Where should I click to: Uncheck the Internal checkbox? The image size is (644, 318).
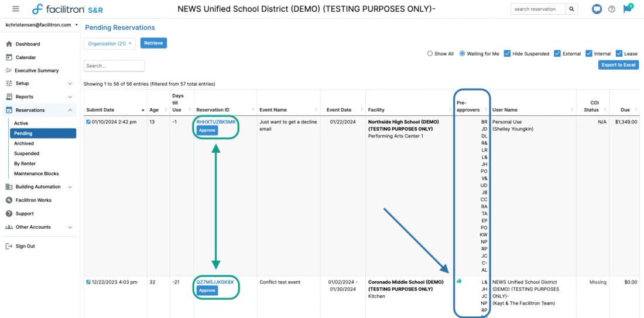coord(589,53)
